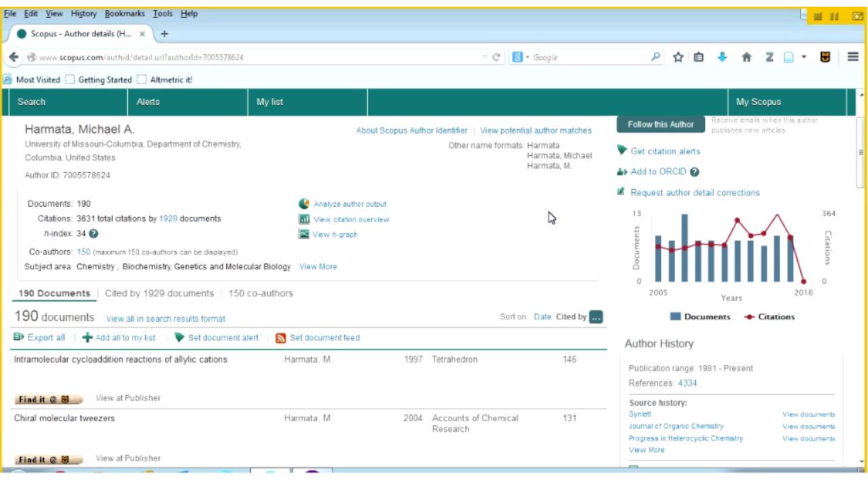Click References 4334 link
The image size is (868, 488).
[687, 383]
